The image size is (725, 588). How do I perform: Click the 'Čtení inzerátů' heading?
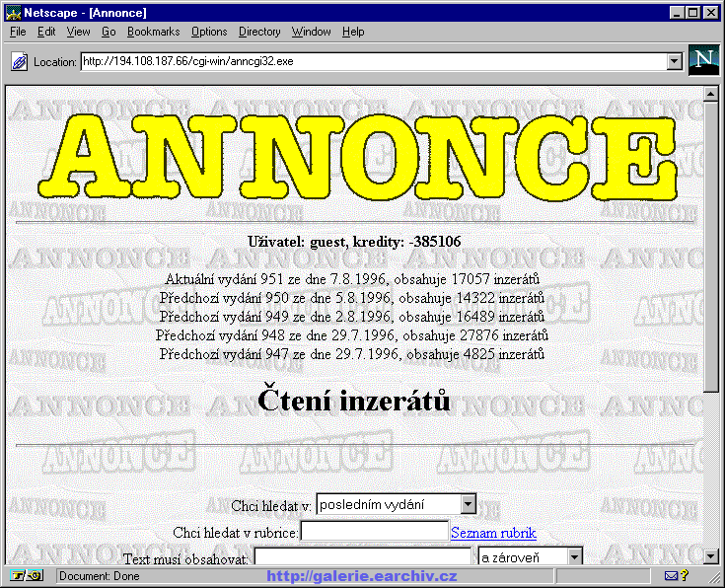[354, 400]
